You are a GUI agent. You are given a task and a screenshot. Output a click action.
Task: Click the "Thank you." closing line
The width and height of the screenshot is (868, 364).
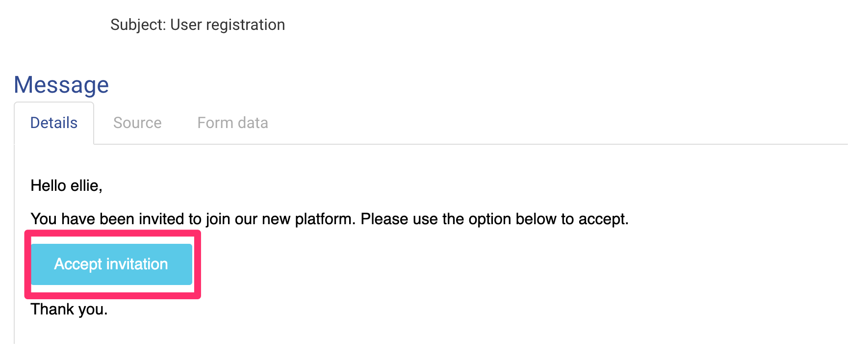(69, 309)
